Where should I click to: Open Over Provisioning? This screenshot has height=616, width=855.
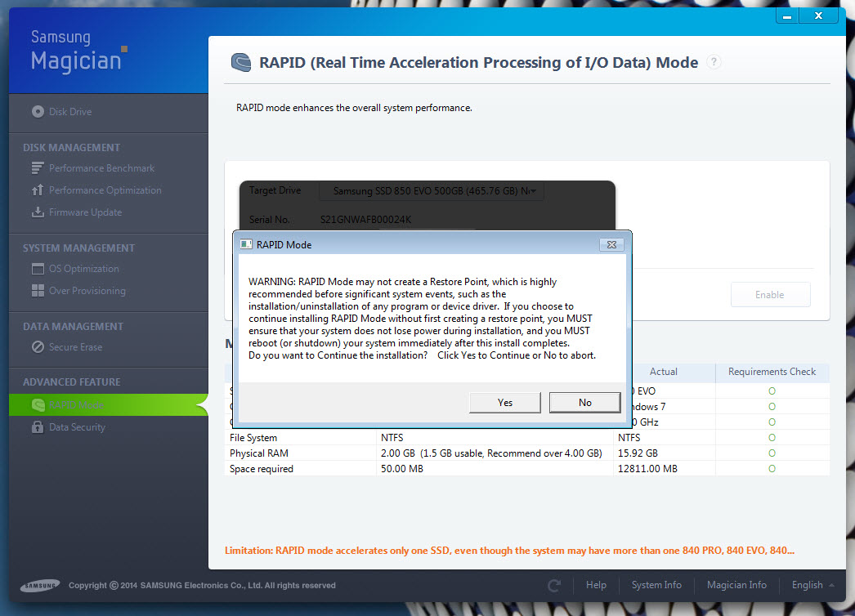87,291
